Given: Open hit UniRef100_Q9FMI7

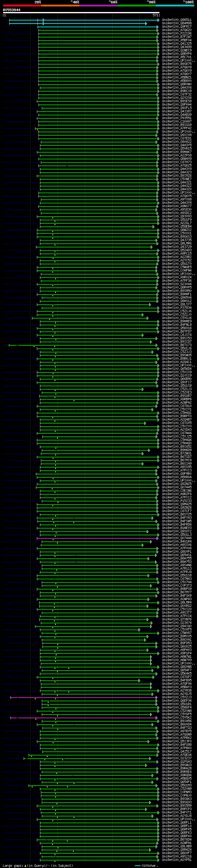Looking at the screenshot, I should tap(176, 26).
